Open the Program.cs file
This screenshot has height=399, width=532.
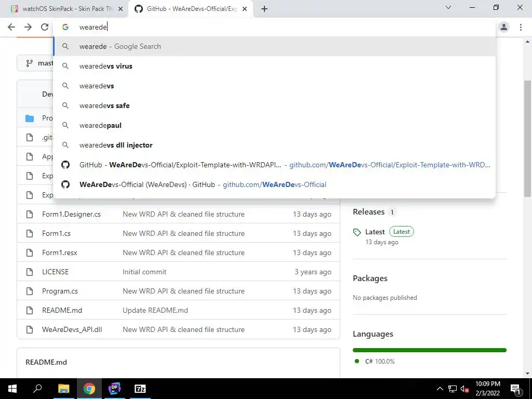click(60, 291)
